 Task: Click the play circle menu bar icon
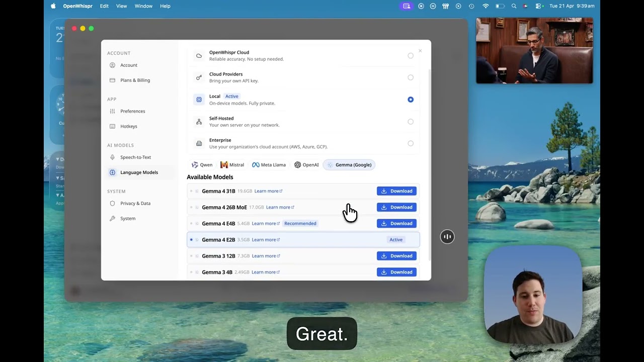(458, 6)
